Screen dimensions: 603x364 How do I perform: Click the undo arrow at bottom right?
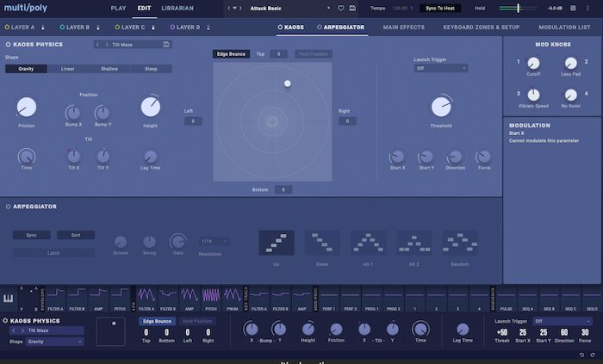tap(581, 355)
